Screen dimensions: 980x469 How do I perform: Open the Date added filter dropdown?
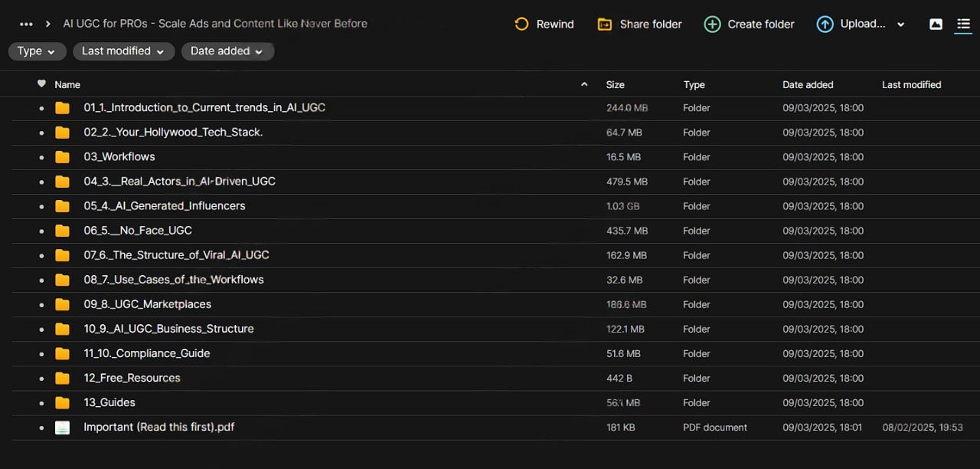pos(227,51)
